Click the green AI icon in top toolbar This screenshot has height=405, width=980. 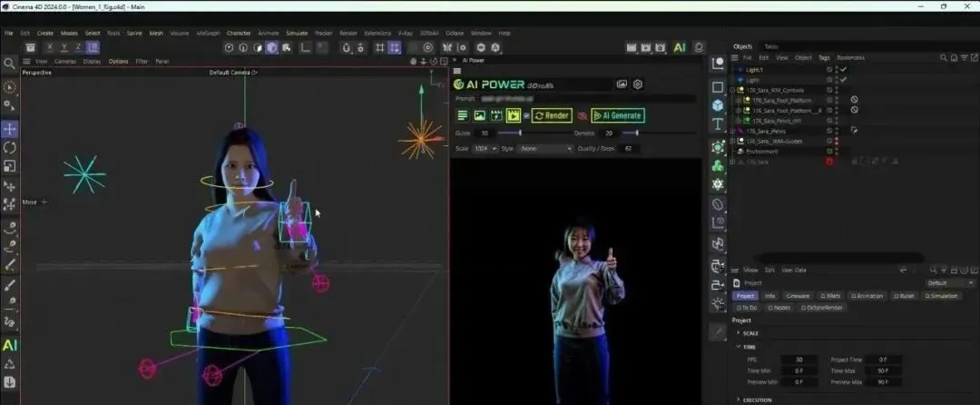(x=680, y=47)
